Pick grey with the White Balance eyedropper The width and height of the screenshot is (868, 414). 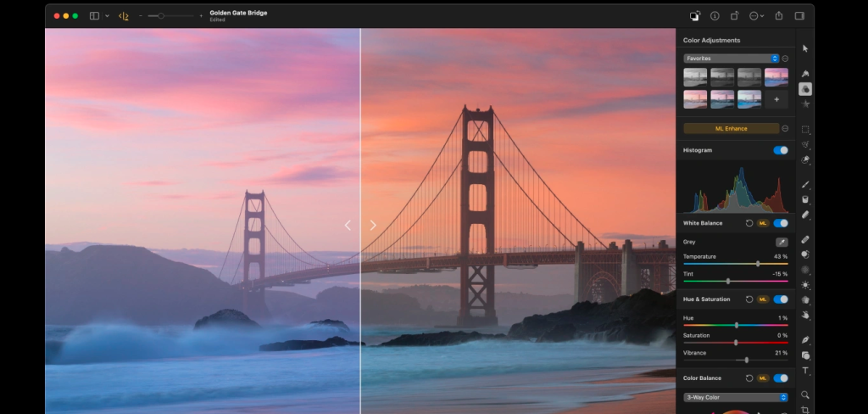point(781,242)
